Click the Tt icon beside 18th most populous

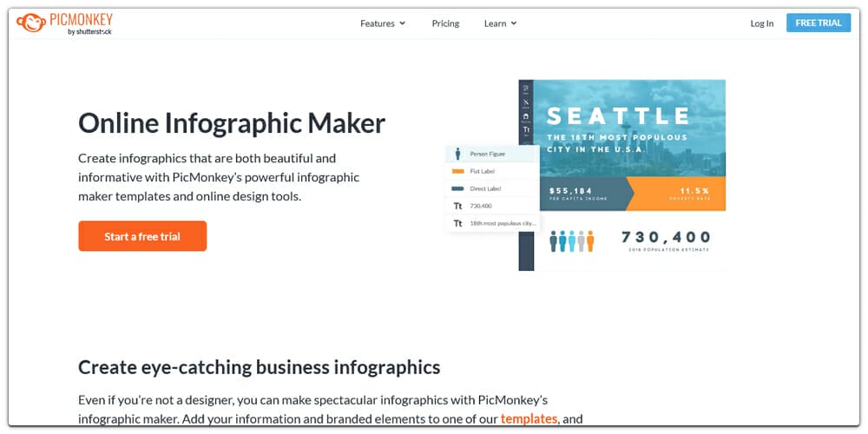[457, 223]
